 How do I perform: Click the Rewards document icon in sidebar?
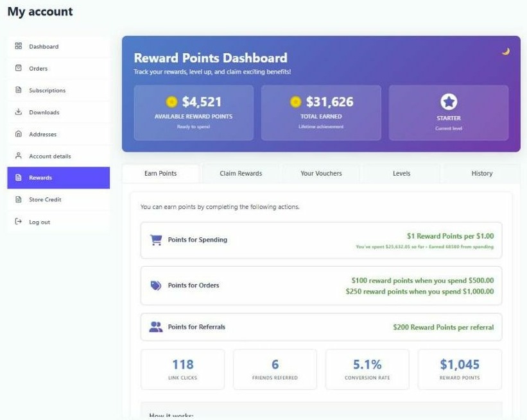(19, 178)
